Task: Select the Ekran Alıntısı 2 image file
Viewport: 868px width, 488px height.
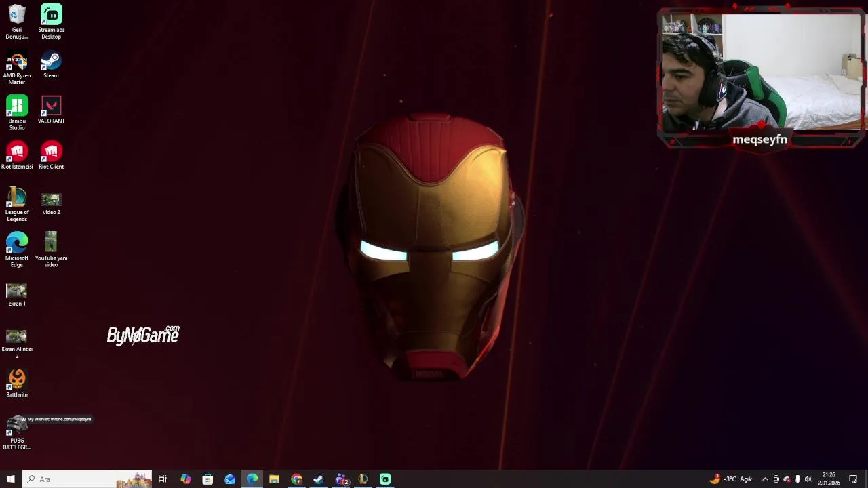Action: tap(17, 344)
